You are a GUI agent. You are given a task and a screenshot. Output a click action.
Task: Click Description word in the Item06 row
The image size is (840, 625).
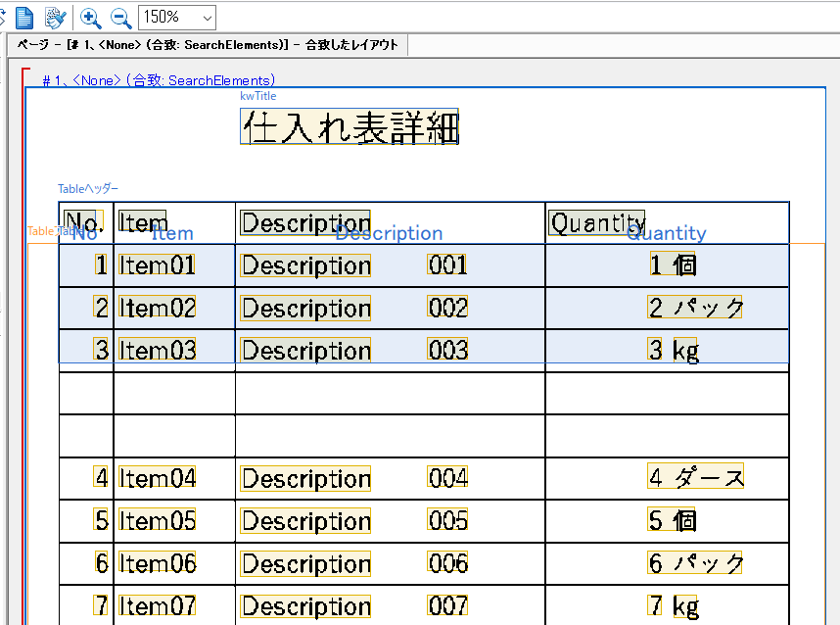pyautogui.click(x=305, y=564)
